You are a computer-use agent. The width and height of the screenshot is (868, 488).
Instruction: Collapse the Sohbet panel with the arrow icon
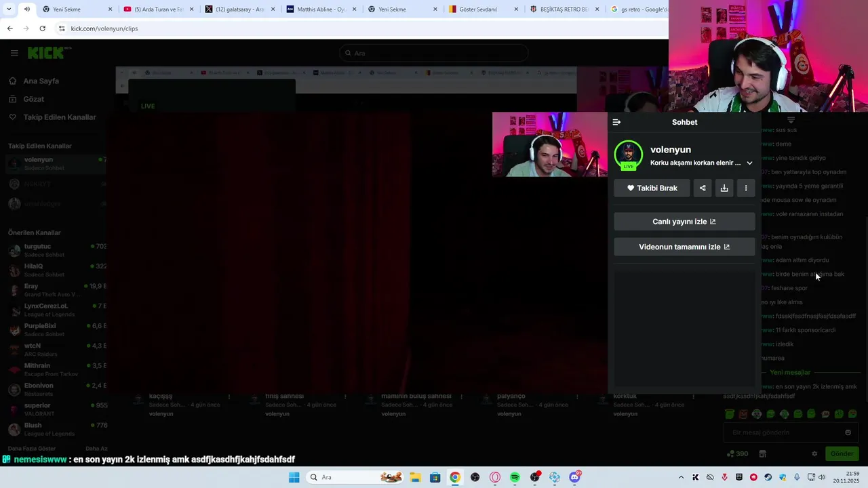pyautogui.click(x=616, y=122)
